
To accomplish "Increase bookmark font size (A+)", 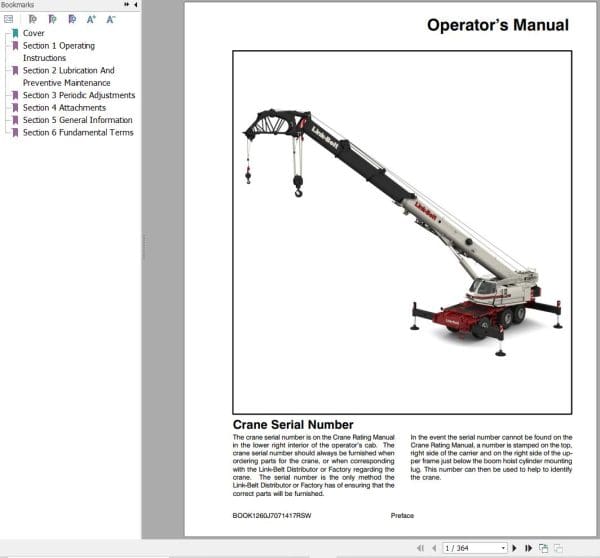I will point(91,19).
